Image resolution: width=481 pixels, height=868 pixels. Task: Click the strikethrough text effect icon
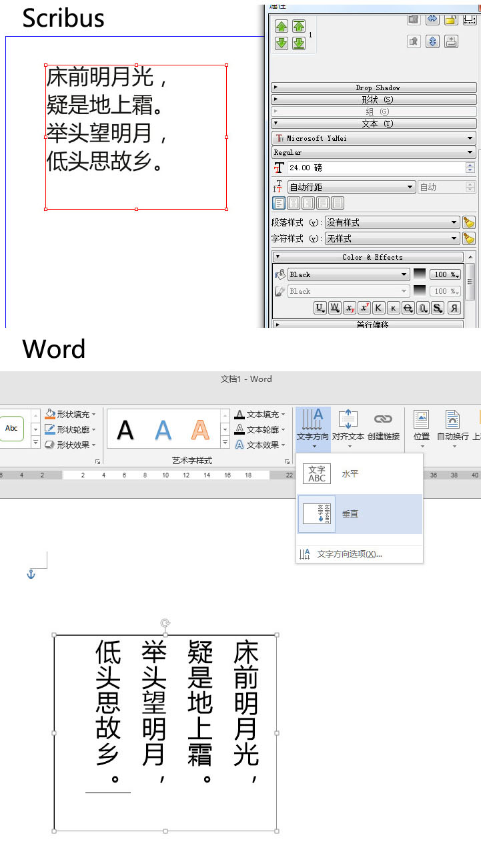(x=408, y=308)
